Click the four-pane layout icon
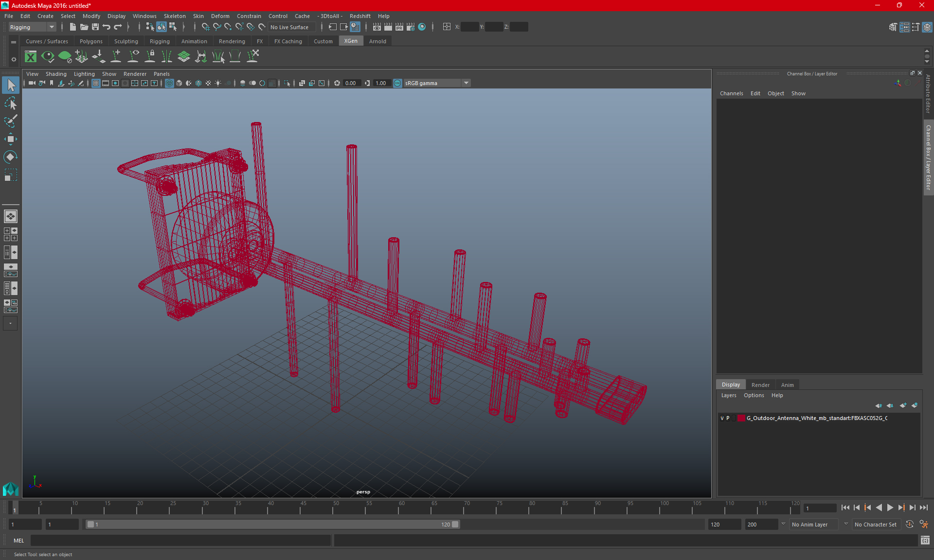The width and height of the screenshot is (934, 560). pos(11,234)
